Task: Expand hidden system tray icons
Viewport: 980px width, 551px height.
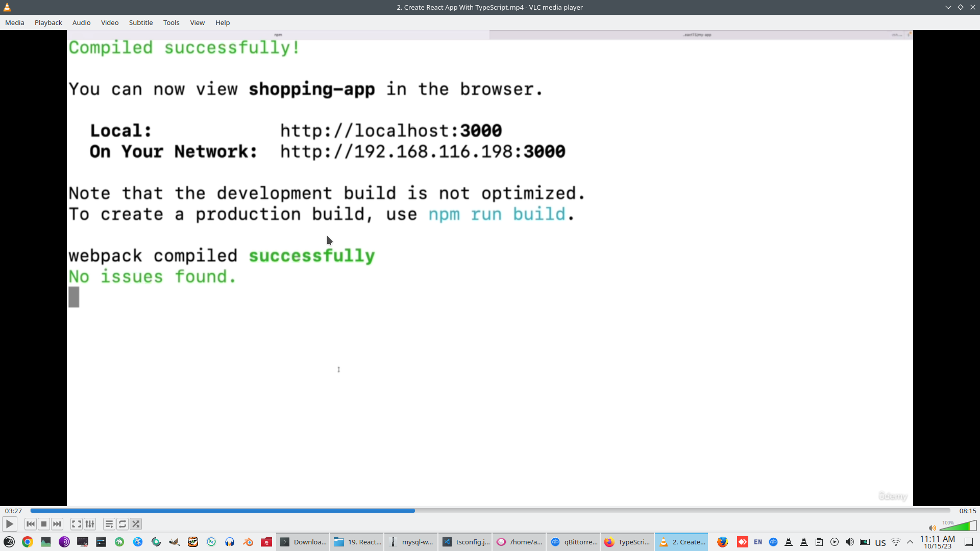Action: click(x=910, y=542)
